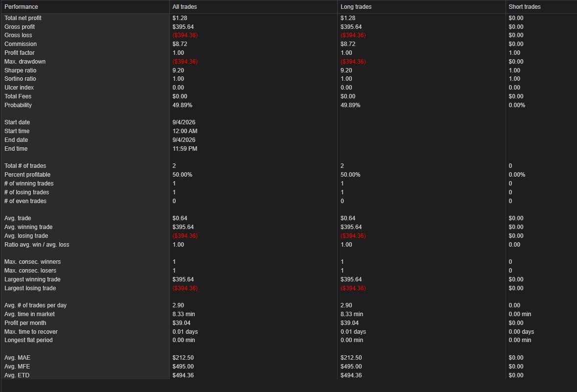
Task: Select the Profit per month row label
Action: [x=25, y=323]
